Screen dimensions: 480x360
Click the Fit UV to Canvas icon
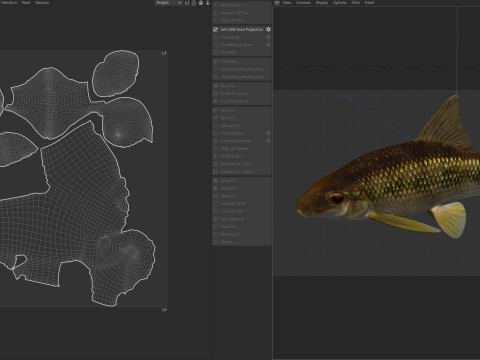(215, 94)
